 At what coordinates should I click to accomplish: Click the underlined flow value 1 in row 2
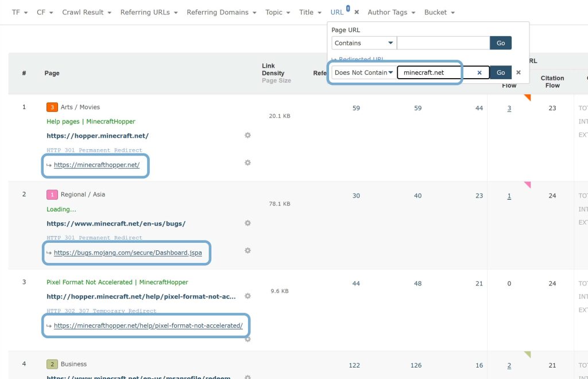(x=509, y=196)
